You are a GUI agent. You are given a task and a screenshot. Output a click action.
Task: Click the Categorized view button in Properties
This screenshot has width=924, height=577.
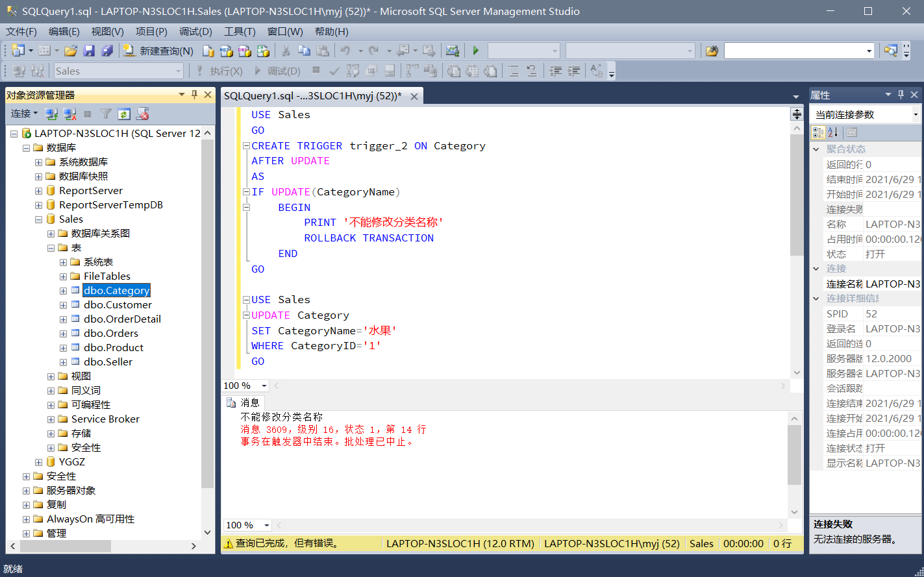(x=818, y=132)
